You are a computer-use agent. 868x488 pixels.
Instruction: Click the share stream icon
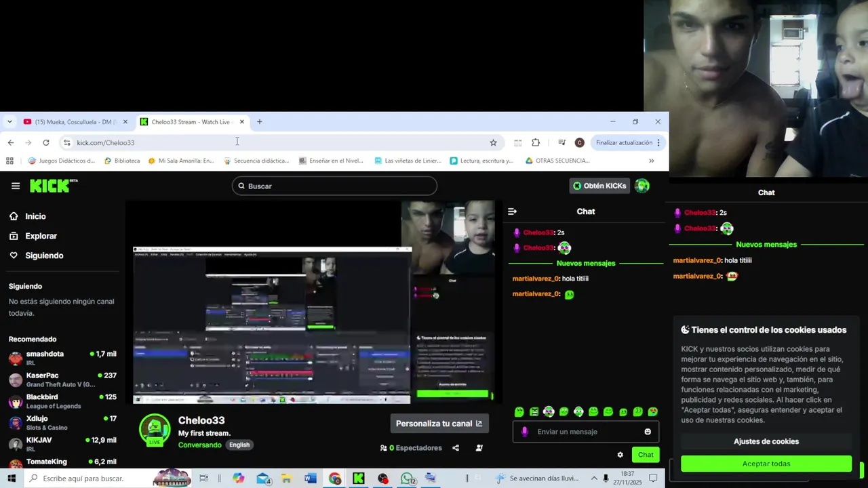[456, 448]
